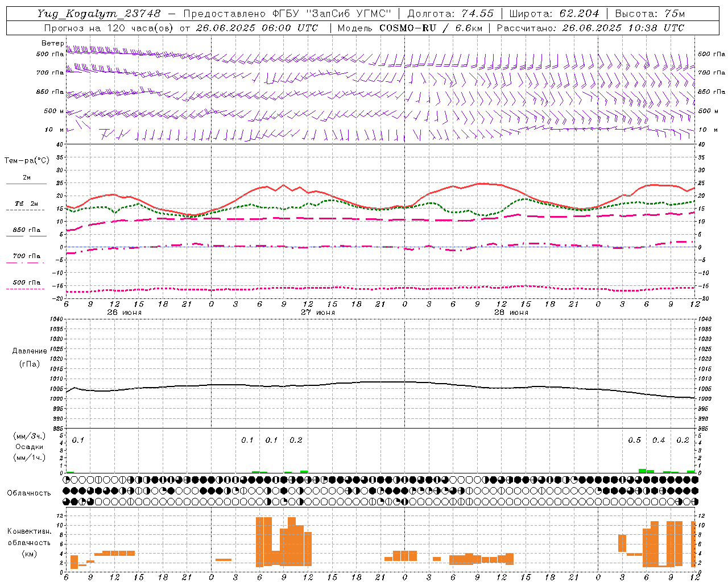Click the Тем-ра(°C) panel label
This screenshot has width=728, height=582.
click(x=27, y=161)
